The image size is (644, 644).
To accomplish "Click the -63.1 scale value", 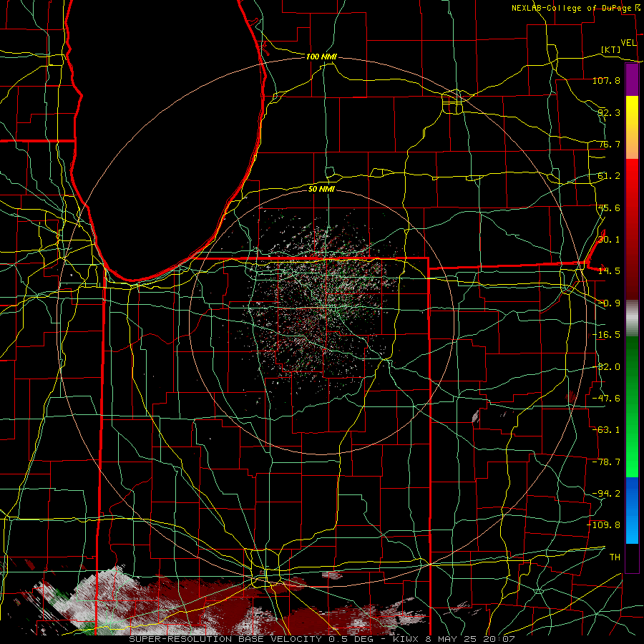I will (606, 430).
